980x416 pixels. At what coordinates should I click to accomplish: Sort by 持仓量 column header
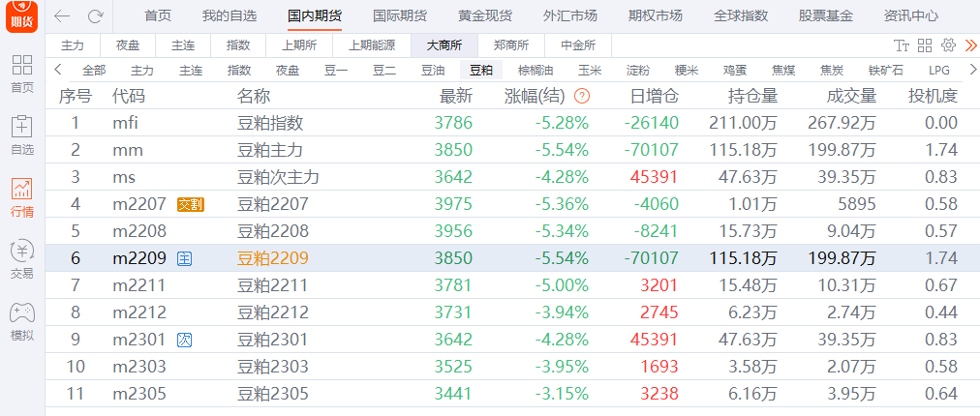tap(753, 96)
